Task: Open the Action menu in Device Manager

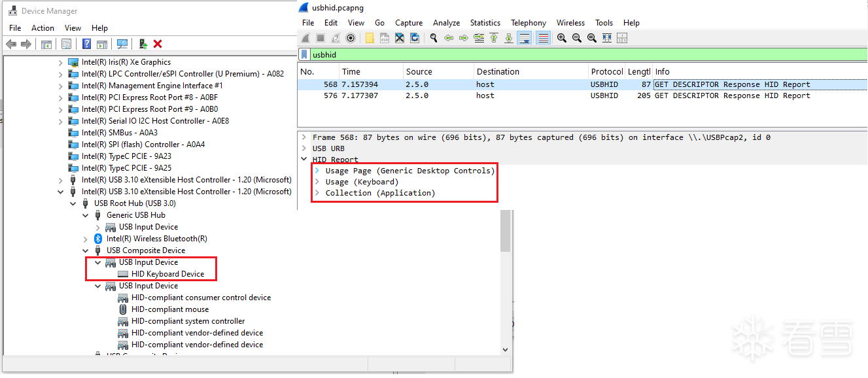Action: [43, 28]
